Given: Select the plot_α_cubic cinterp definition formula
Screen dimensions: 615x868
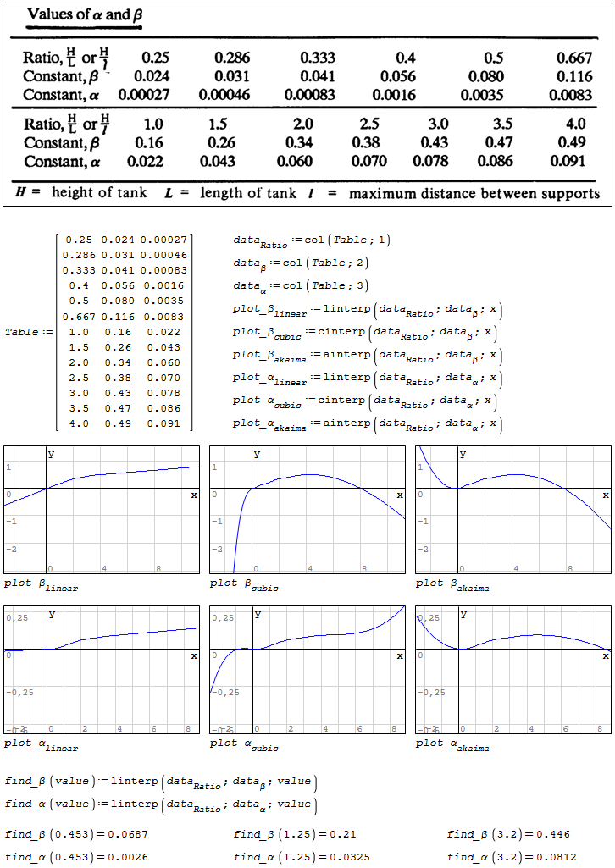Looking at the screenshot, I should [x=365, y=401].
